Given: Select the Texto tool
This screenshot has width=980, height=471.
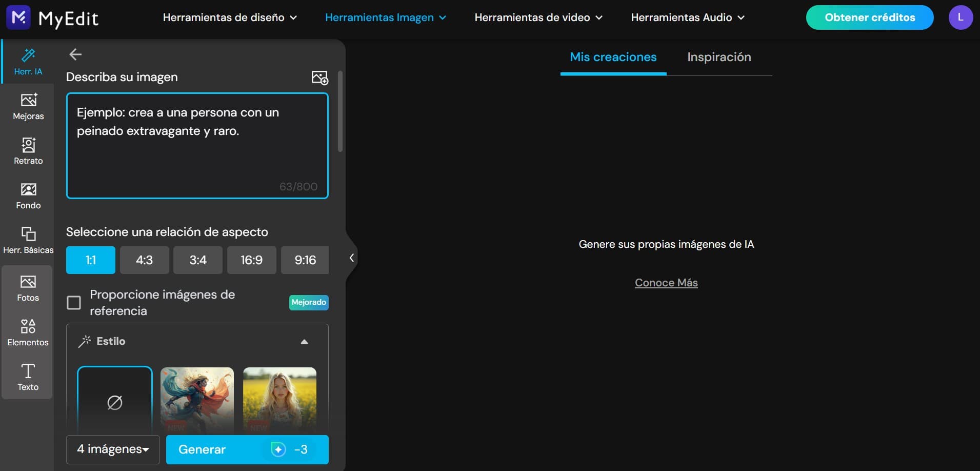Looking at the screenshot, I should pos(28,377).
